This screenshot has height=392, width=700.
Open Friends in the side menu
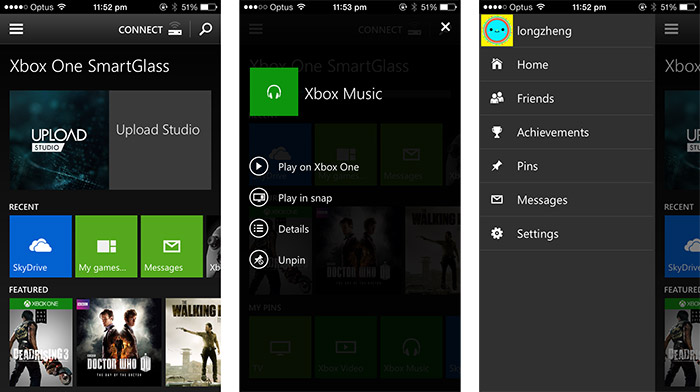567,98
